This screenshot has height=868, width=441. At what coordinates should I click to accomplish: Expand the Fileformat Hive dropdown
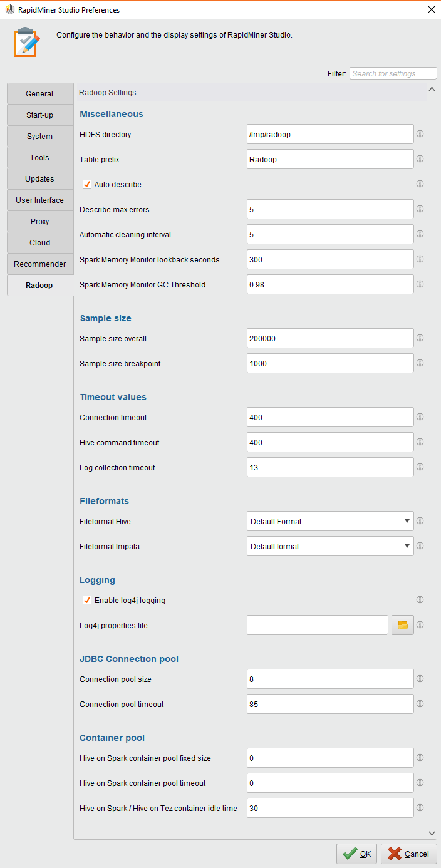click(407, 521)
